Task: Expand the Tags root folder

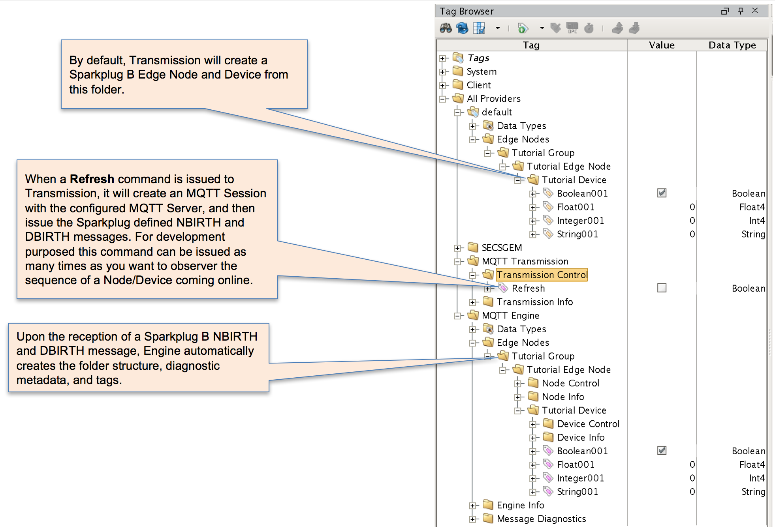Action: (443, 58)
